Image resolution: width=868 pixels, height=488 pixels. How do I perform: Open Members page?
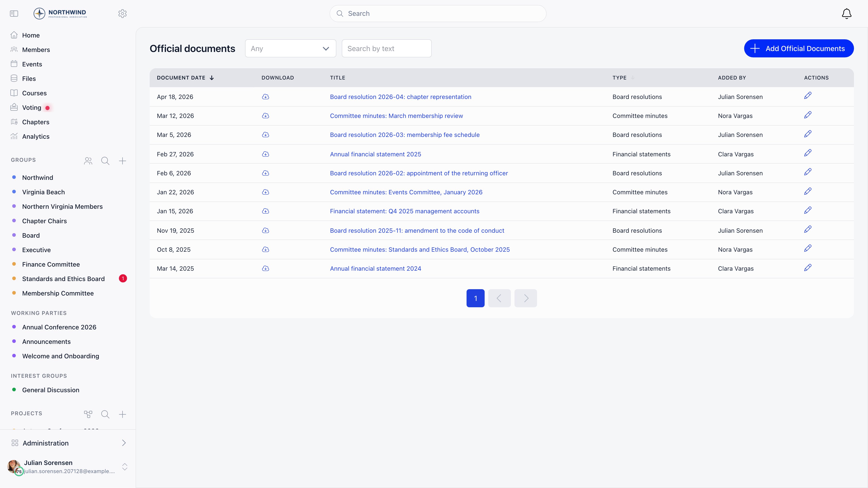tap(36, 50)
